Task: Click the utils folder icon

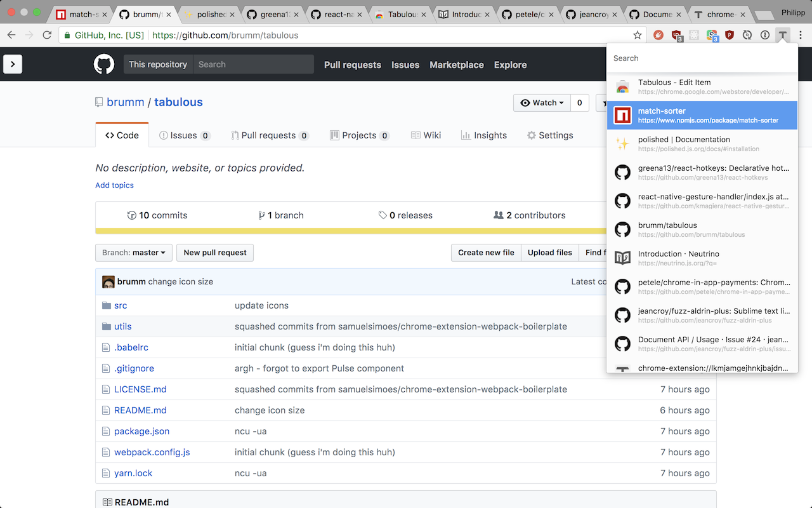Action: pyautogui.click(x=107, y=326)
